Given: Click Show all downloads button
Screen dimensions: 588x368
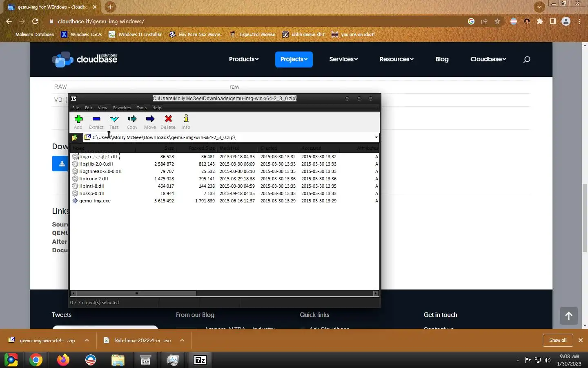Looking at the screenshot, I should pos(558,340).
